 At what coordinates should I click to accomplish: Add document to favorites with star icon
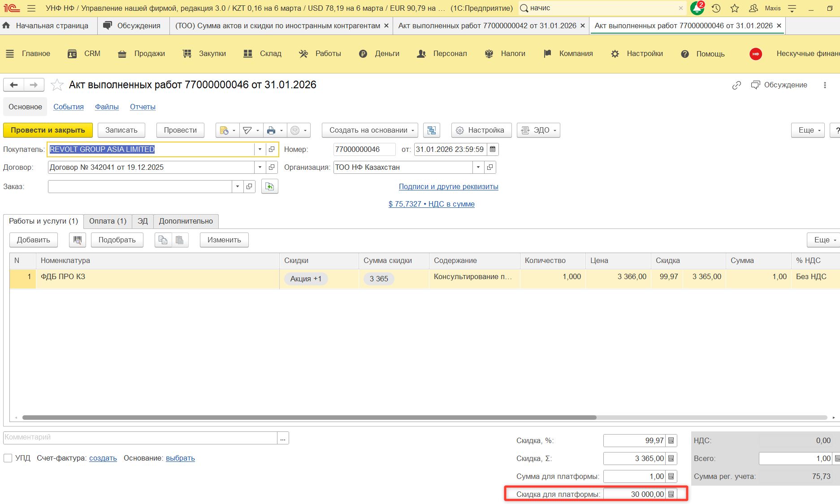click(x=57, y=85)
